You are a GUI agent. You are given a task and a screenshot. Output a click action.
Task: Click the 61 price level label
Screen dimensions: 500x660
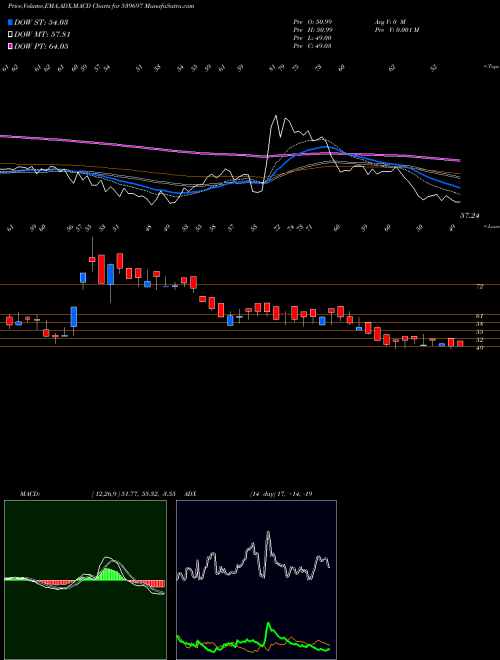pos(480,316)
